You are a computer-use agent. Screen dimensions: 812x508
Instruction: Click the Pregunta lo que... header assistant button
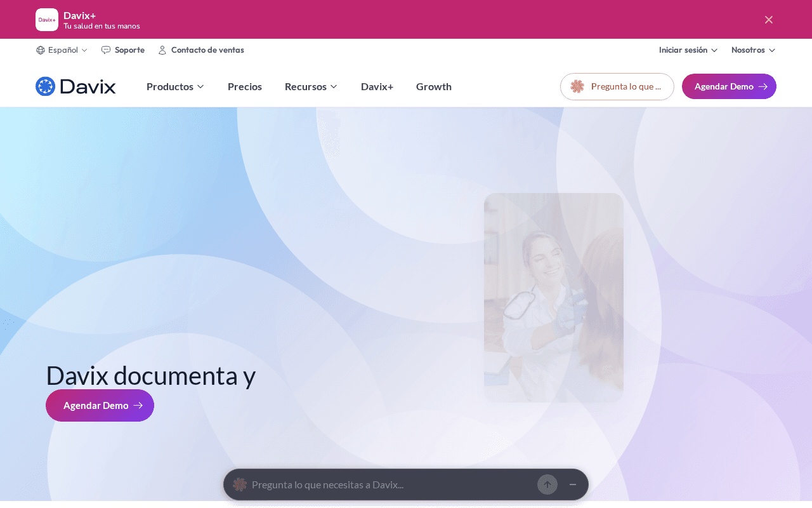(x=617, y=86)
